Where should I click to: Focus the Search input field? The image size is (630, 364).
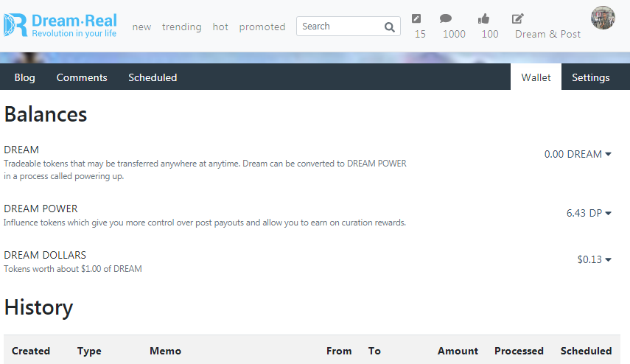[x=348, y=26]
